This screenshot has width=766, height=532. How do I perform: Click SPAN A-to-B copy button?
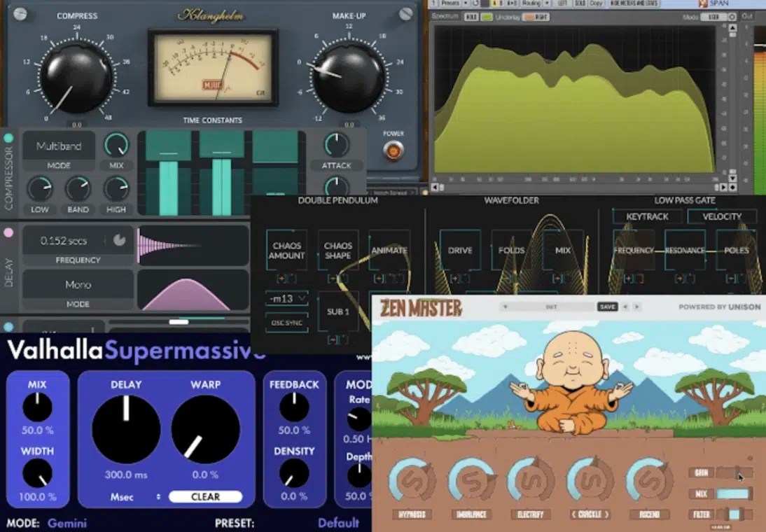[x=512, y=3]
